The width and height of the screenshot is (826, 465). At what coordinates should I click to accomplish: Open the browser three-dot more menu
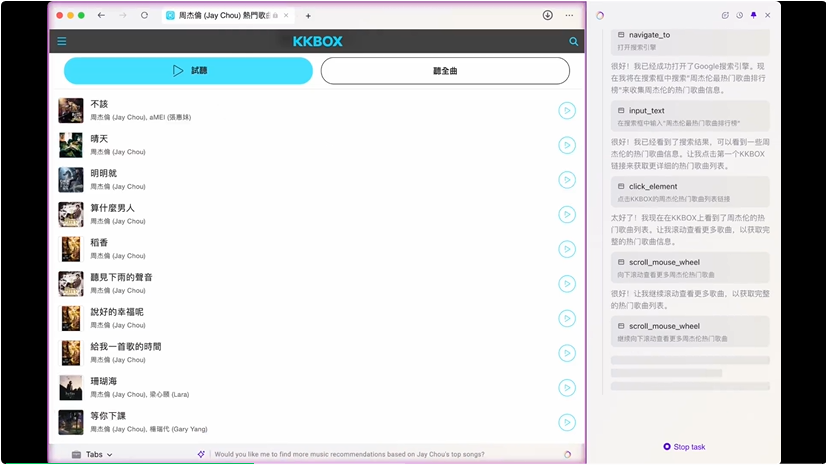(x=569, y=15)
